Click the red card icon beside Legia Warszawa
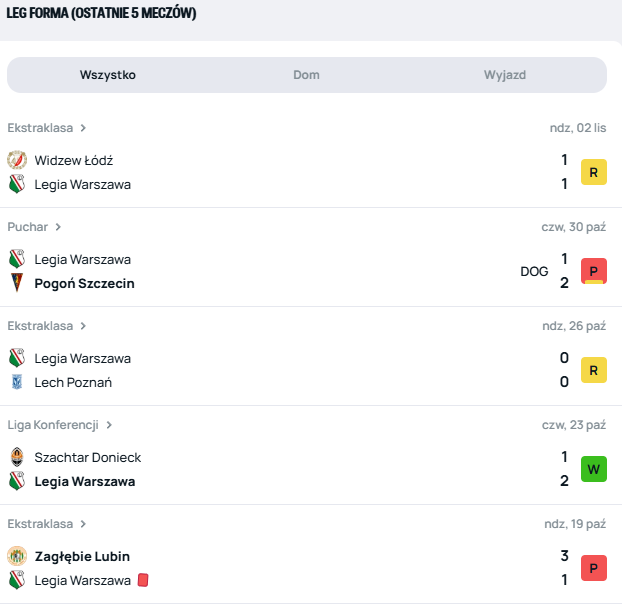The height and width of the screenshot is (611, 622). tap(143, 580)
